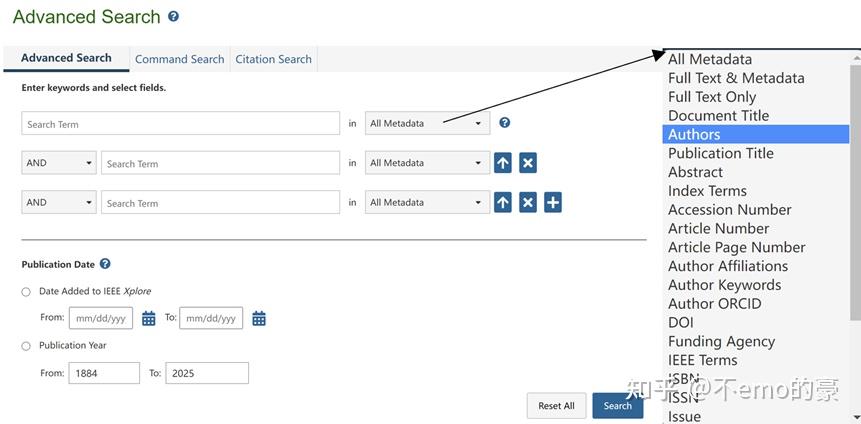Image resolution: width=861 pixels, height=424 pixels.
Task: Remove third search row with X icon
Action: pos(528,203)
